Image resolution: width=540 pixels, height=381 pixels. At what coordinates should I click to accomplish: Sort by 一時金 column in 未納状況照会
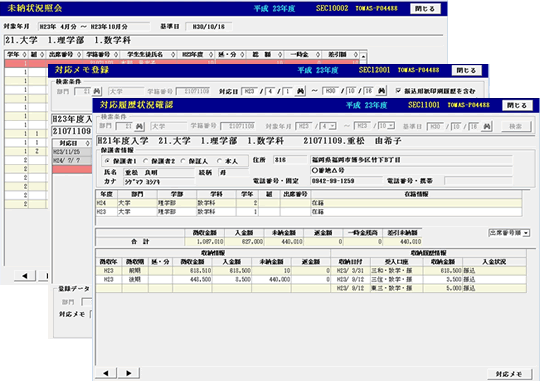[x=303, y=54]
